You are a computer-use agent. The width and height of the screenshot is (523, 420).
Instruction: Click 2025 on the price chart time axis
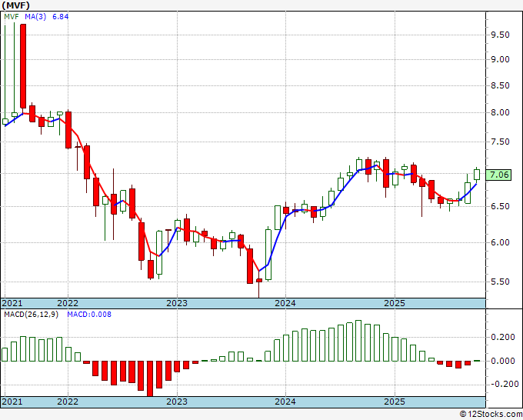coord(395,303)
